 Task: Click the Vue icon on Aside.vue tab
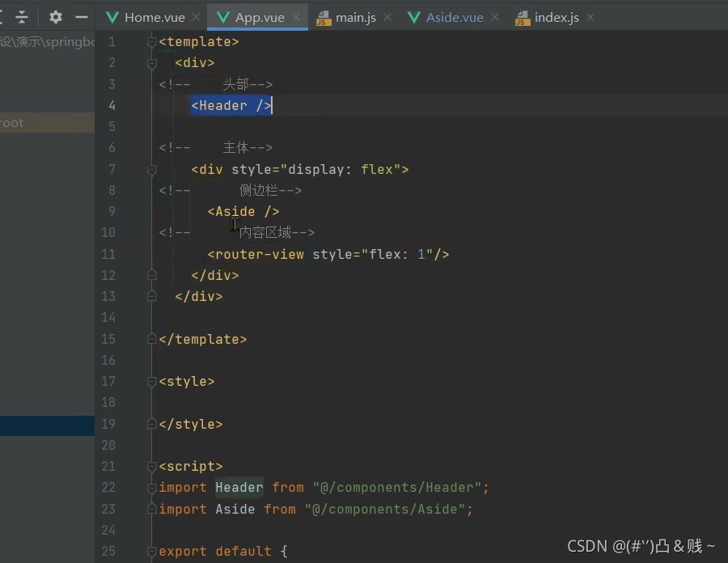(x=414, y=18)
